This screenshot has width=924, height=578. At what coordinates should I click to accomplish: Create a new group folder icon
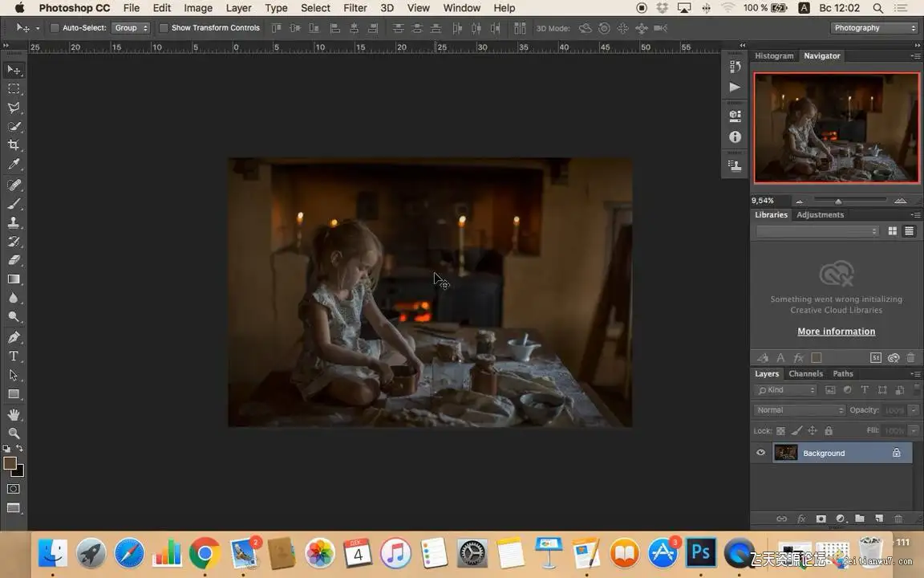(860, 519)
